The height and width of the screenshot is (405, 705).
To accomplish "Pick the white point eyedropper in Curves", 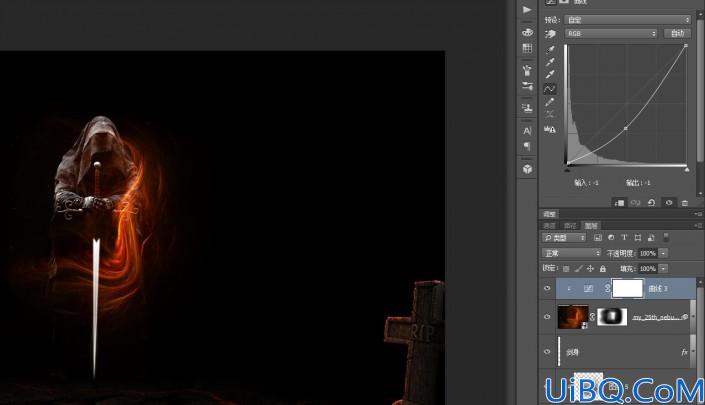I will 550,74.
